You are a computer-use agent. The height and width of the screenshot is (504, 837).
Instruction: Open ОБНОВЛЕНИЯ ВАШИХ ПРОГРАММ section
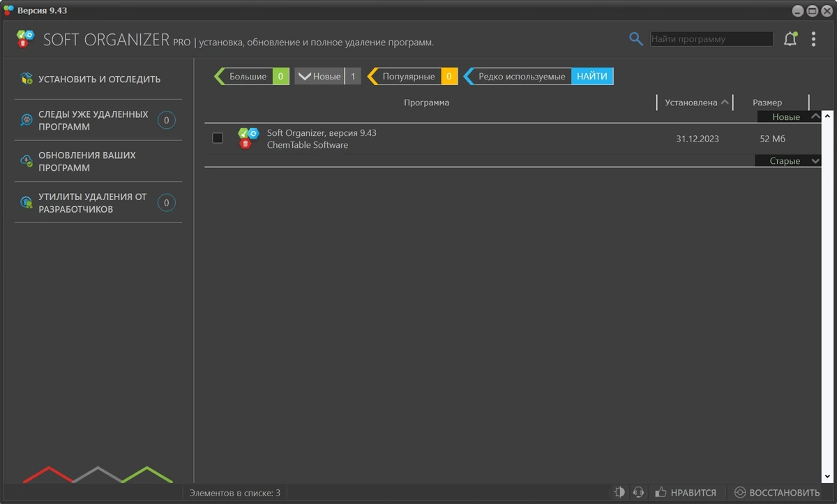click(98, 162)
